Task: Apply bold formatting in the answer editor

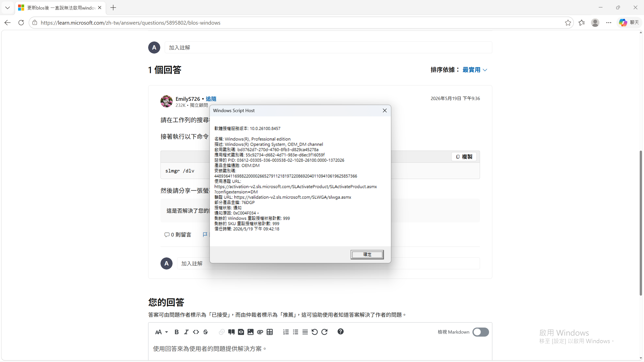Action: coord(177,332)
